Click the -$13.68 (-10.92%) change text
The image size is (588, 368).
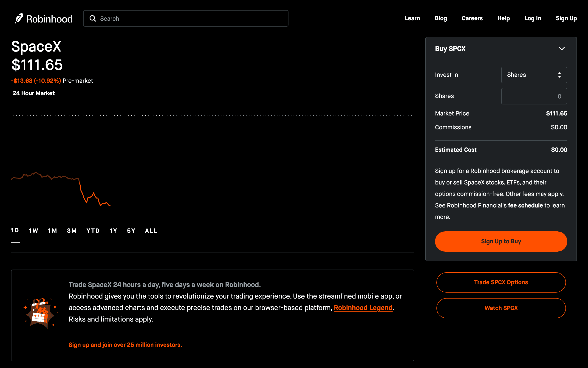click(36, 81)
